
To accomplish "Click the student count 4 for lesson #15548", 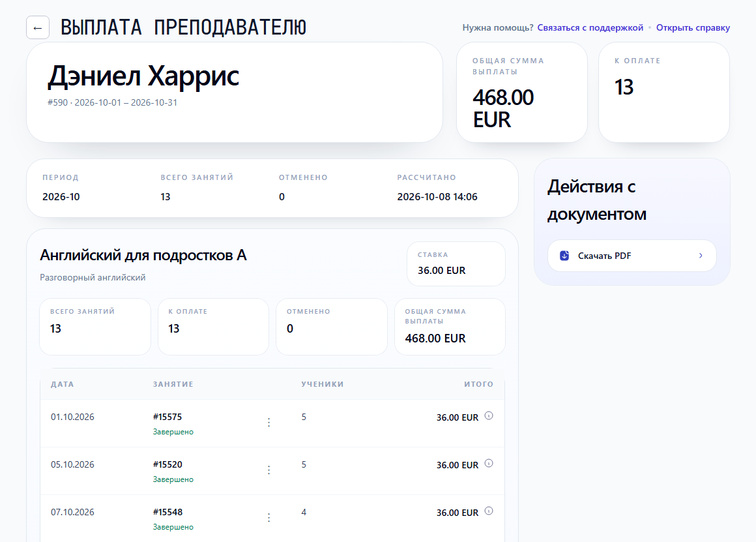I will [x=304, y=512].
